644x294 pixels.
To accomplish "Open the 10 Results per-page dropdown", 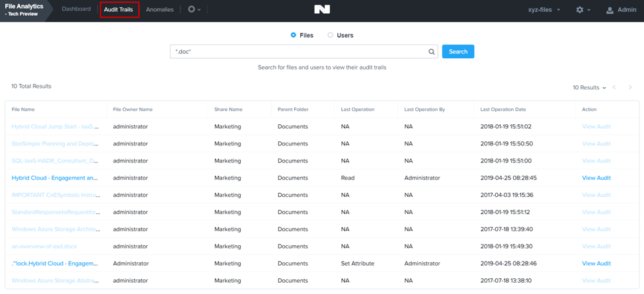I will pyautogui.click(x=589, y=87).
